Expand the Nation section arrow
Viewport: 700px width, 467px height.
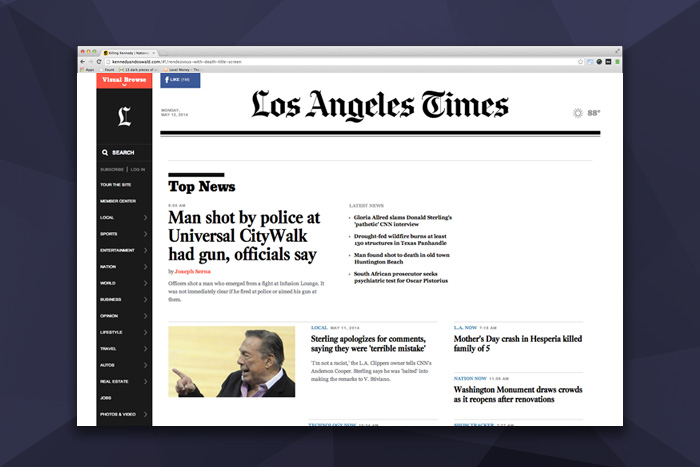click(x=146, y=267)
